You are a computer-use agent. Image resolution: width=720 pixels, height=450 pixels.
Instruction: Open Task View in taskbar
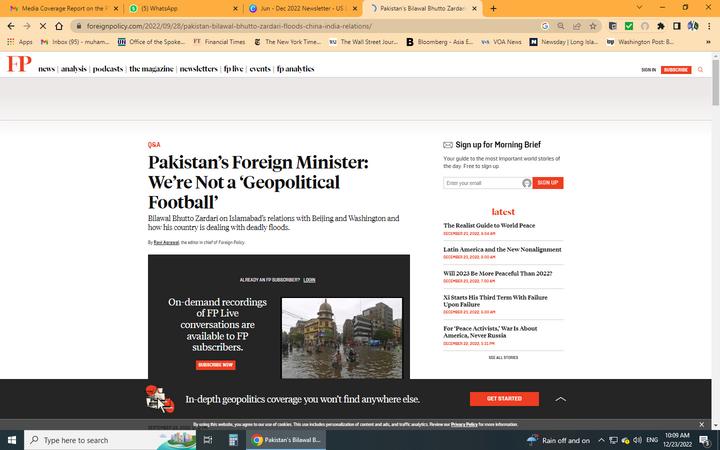tap(208, 440)
